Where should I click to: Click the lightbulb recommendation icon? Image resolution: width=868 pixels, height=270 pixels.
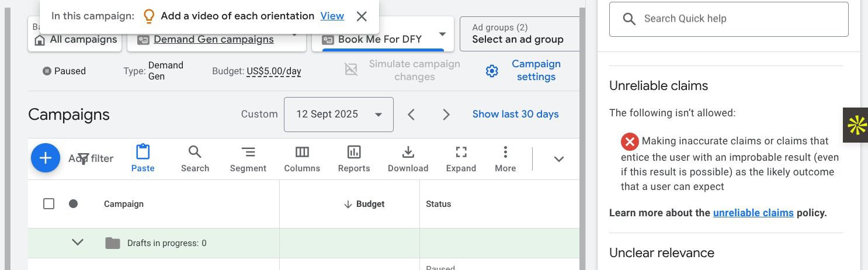coord(149,16)
